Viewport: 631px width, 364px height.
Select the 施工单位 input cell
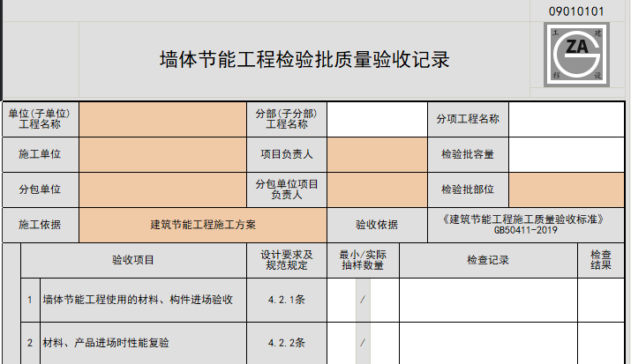click(162, 154)
